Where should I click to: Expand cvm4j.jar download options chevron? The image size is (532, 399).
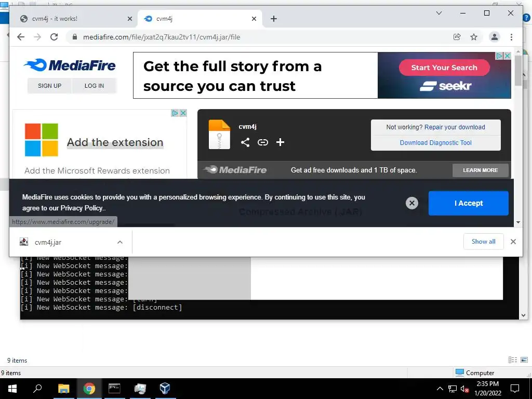coord(120,242)
